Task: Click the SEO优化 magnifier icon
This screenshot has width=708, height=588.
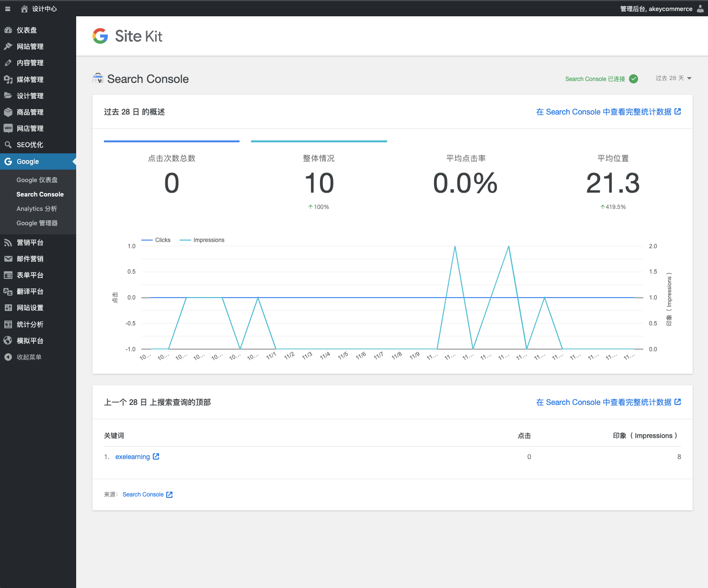Action: coord(8,145)
